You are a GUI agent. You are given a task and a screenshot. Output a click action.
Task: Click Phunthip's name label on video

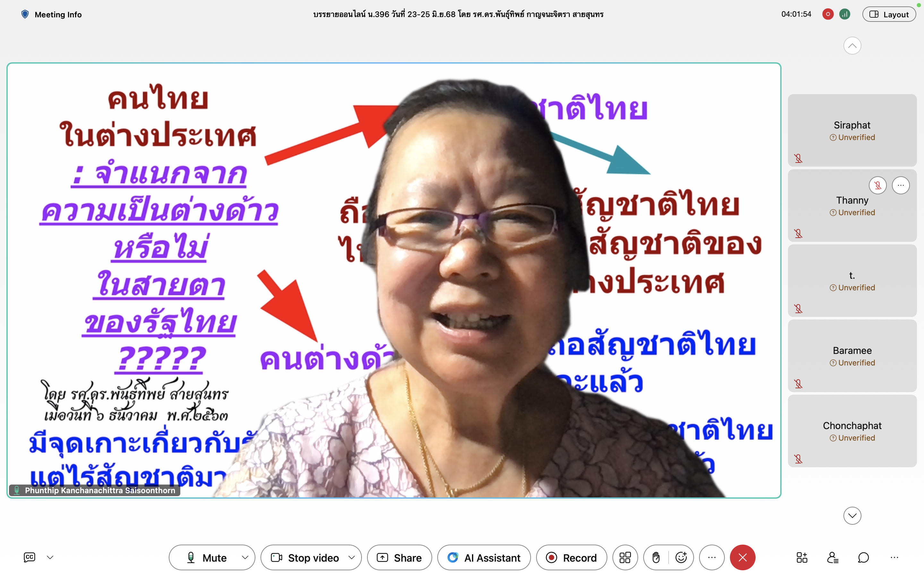[100, 490]
